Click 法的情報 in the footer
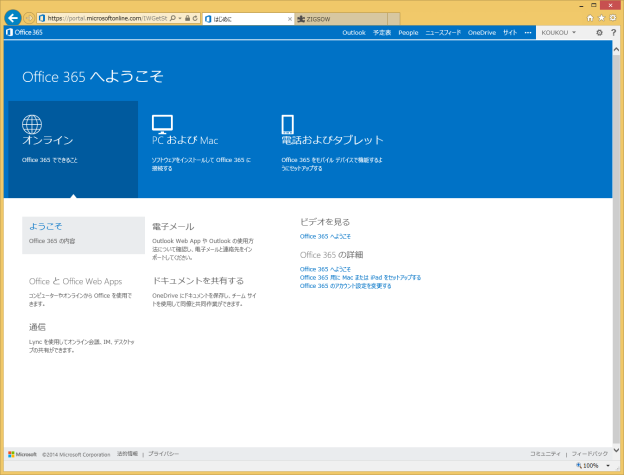 point(127,454)
